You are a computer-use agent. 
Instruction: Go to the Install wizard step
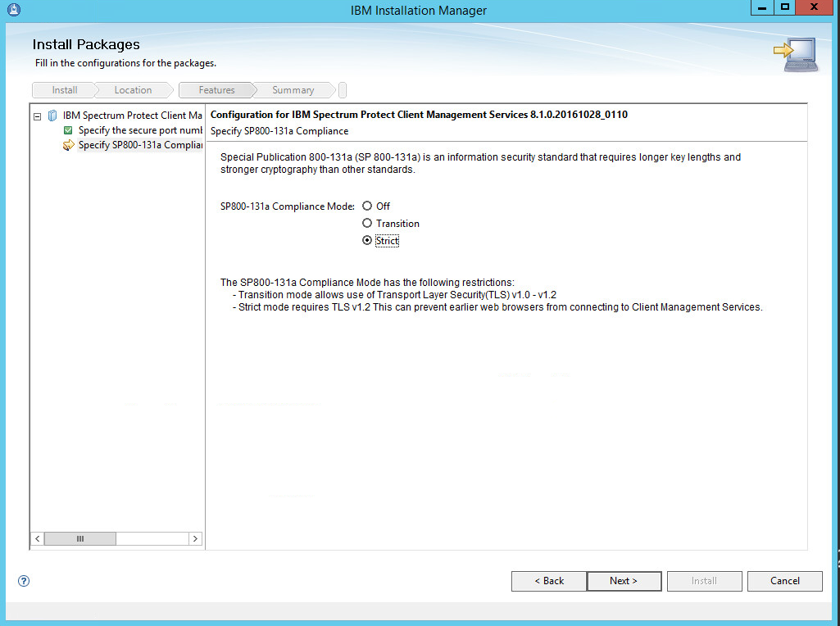pyautogui.click(x=65, y=90)
